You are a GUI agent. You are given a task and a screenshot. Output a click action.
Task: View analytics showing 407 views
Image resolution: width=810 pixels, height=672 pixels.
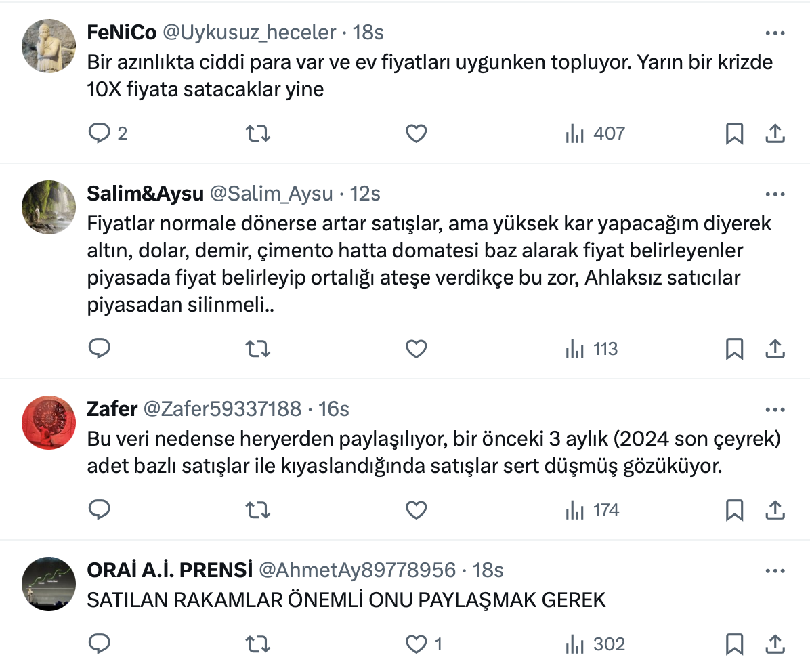click(x=595, y=133)
